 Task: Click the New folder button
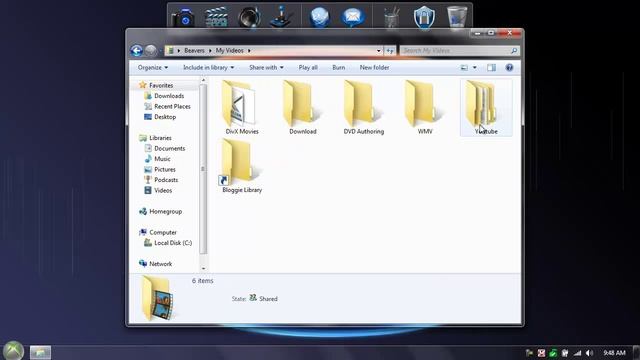(x=374, y=67)
